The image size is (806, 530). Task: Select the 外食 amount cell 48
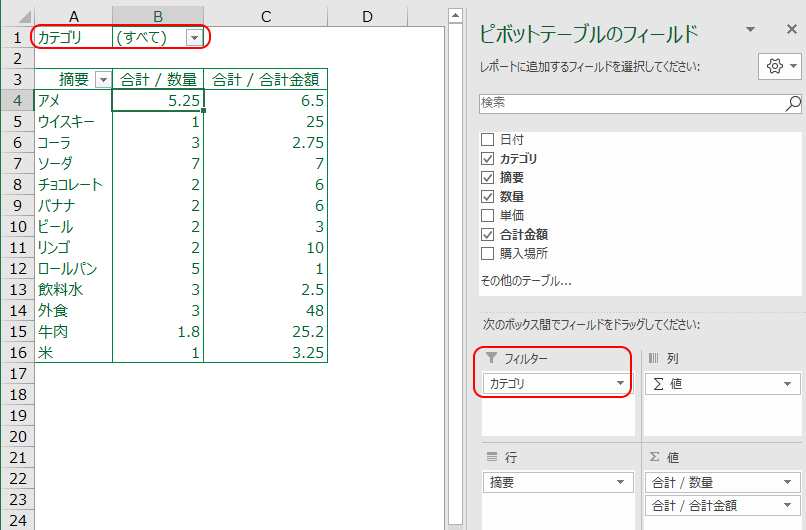[x=265, y=310]
